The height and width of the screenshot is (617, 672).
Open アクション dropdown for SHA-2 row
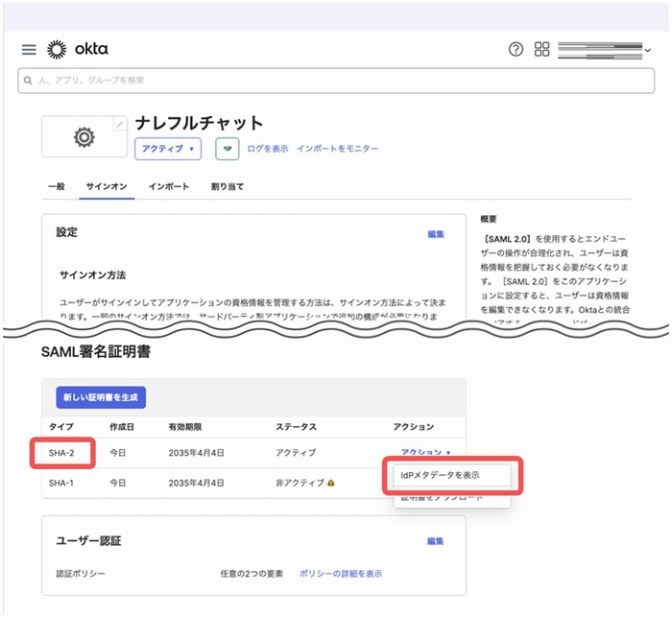tap(425, 452)
